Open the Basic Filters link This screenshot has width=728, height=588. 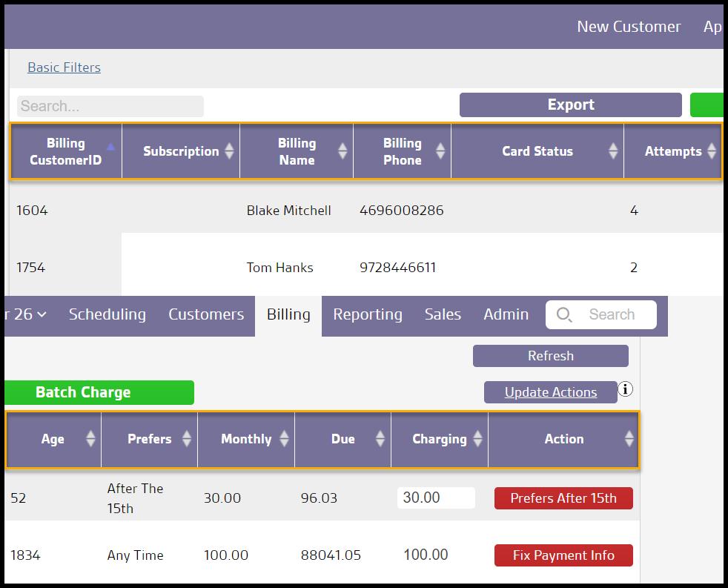[64, 67]
